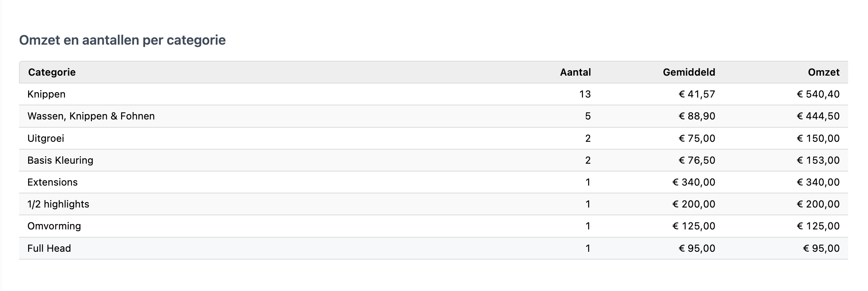This screenshot has width=868, height=291.
Task: Select the Knippen category row label
Action: [46, 94]
